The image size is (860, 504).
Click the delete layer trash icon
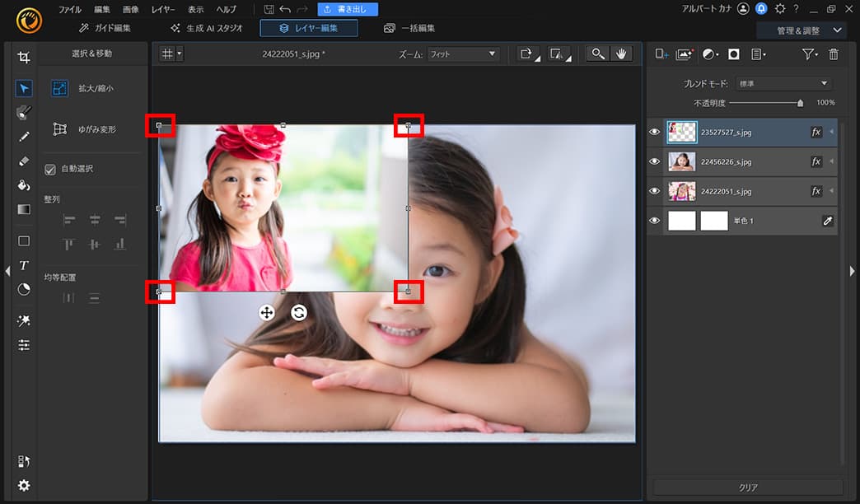pos(833,53)
